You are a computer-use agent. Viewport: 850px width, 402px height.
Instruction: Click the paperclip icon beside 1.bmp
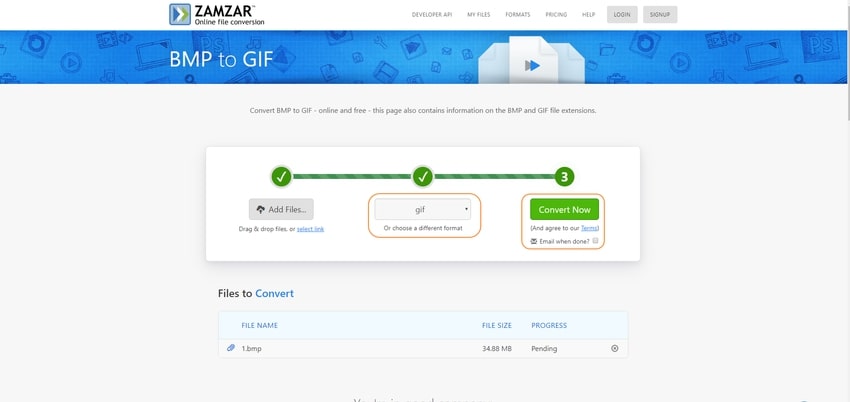tap(231, 348)
